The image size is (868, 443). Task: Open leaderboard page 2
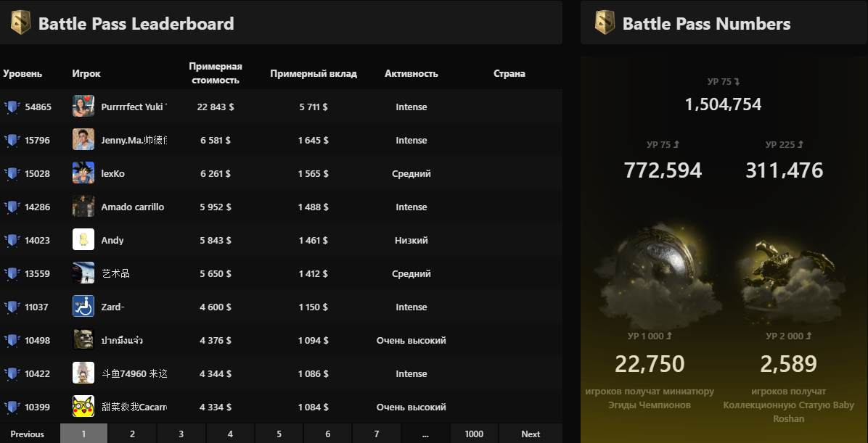pyautogui.click(x=132, y=434)
